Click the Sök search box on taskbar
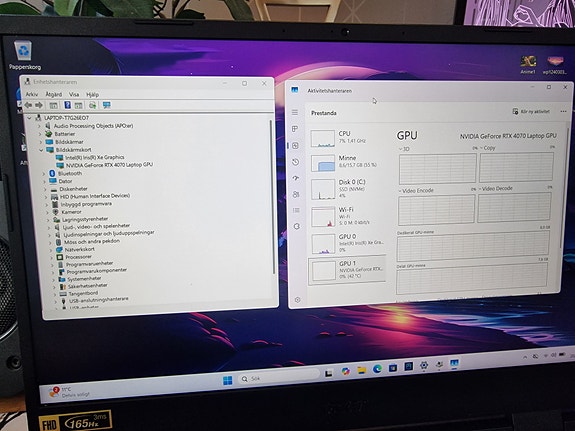 [x=279, y=378]
